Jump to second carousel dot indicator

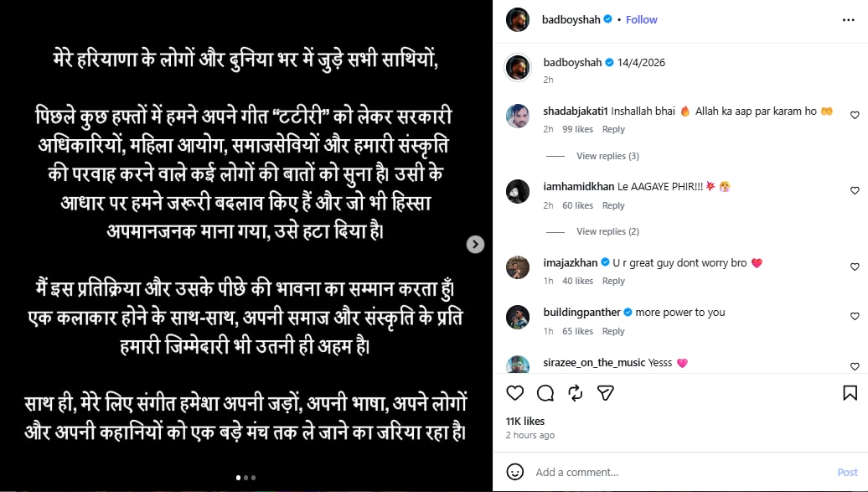245,478
